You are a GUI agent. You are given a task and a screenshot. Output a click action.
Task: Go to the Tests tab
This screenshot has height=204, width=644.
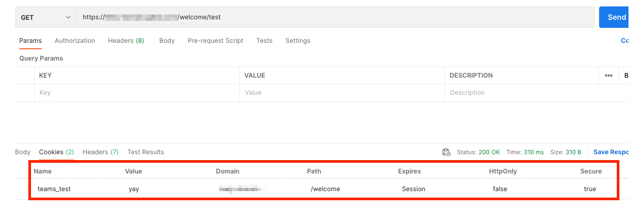(264, 41)
